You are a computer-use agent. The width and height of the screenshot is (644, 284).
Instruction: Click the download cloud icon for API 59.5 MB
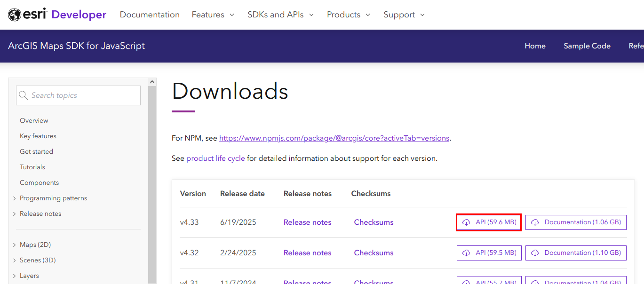tap(466, 253)
